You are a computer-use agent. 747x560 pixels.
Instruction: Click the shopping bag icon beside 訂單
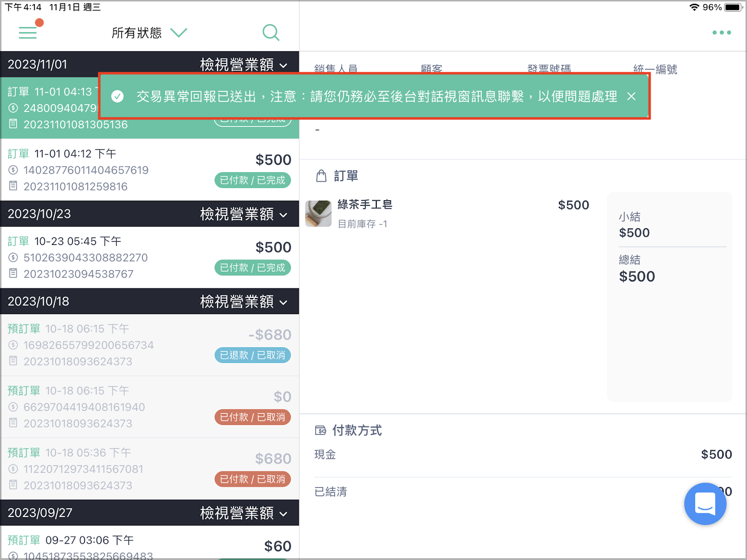pyautogui.click(x=321, y=176)
